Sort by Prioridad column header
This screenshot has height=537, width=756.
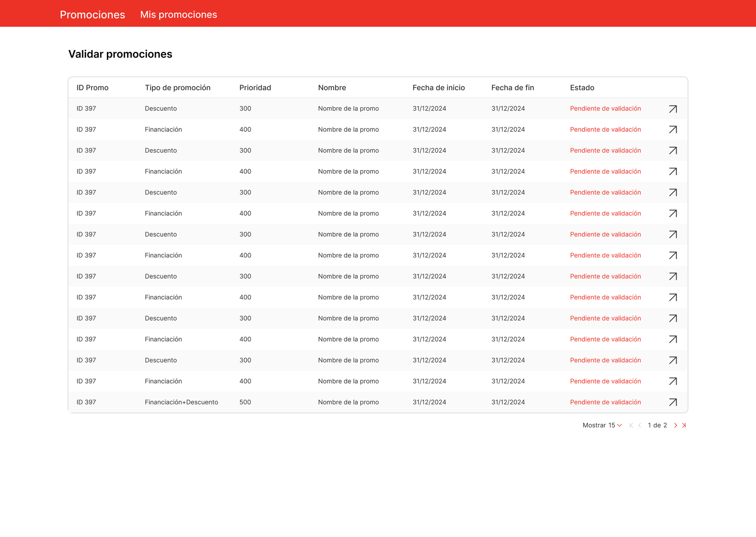click(x=255, y=88)
